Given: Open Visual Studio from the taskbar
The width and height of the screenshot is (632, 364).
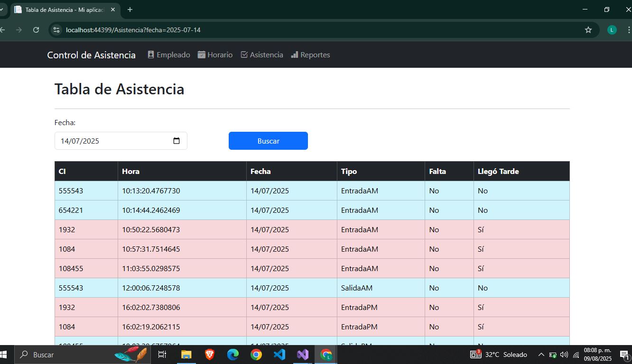Looking at the screenshot, I should [x=302, y=355].
